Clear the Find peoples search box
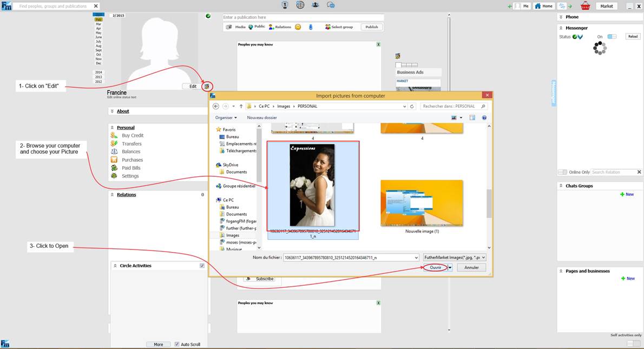The width and height of the screenshot is (644, 349). pyautogui.click(x=96, y=6)
